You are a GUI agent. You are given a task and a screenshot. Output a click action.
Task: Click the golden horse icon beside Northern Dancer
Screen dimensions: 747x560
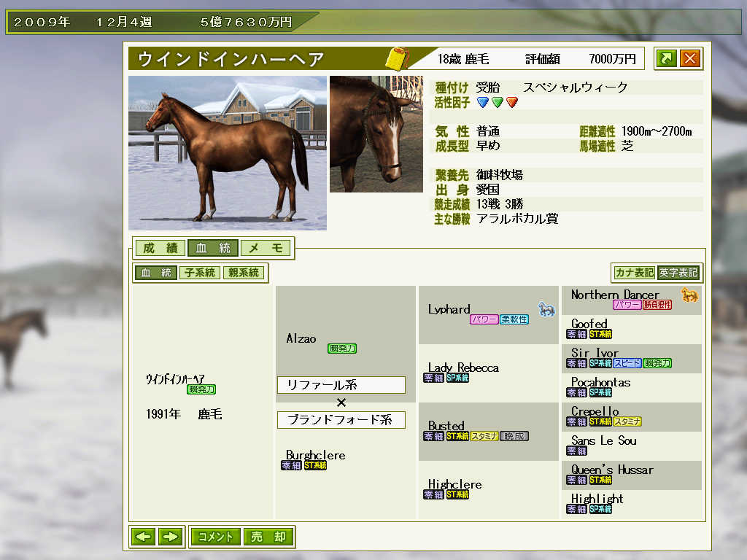(x=692, y=295)
